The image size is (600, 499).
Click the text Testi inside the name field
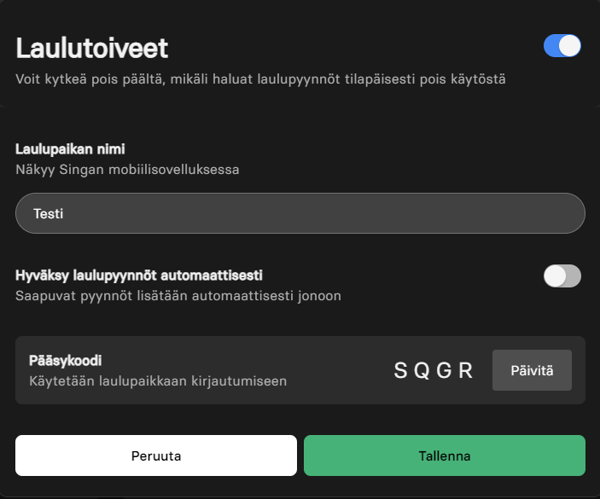coord(48,214)
